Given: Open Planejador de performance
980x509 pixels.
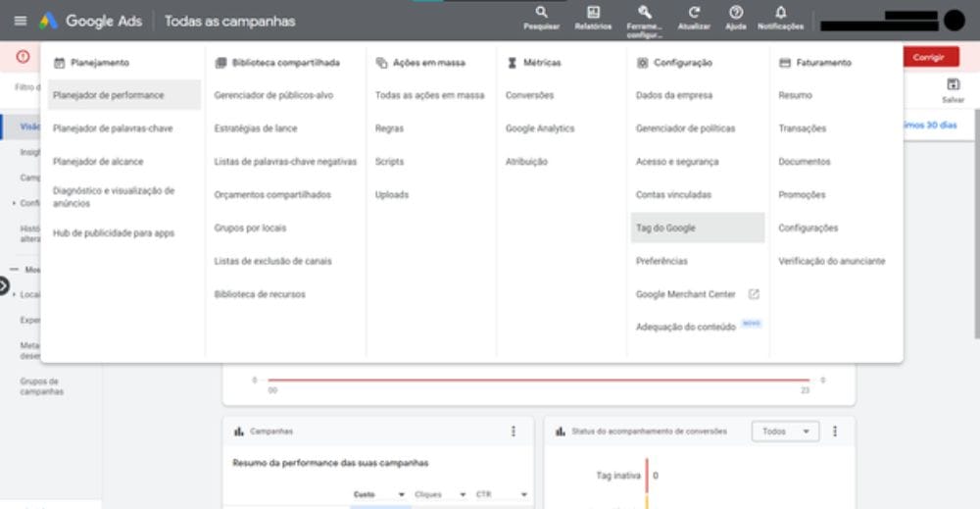Looking at the screenshot, I should pos(124,95).
